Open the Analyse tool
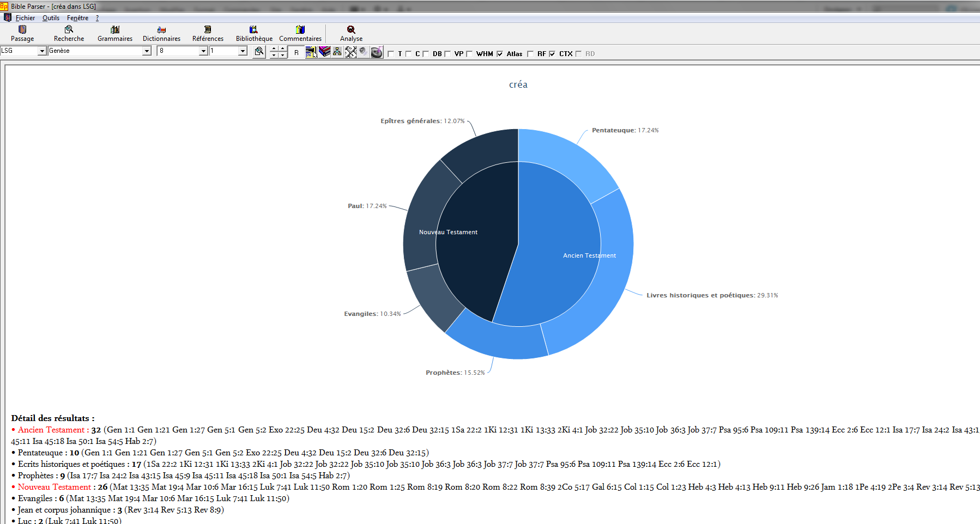 (x=351, y=33)
